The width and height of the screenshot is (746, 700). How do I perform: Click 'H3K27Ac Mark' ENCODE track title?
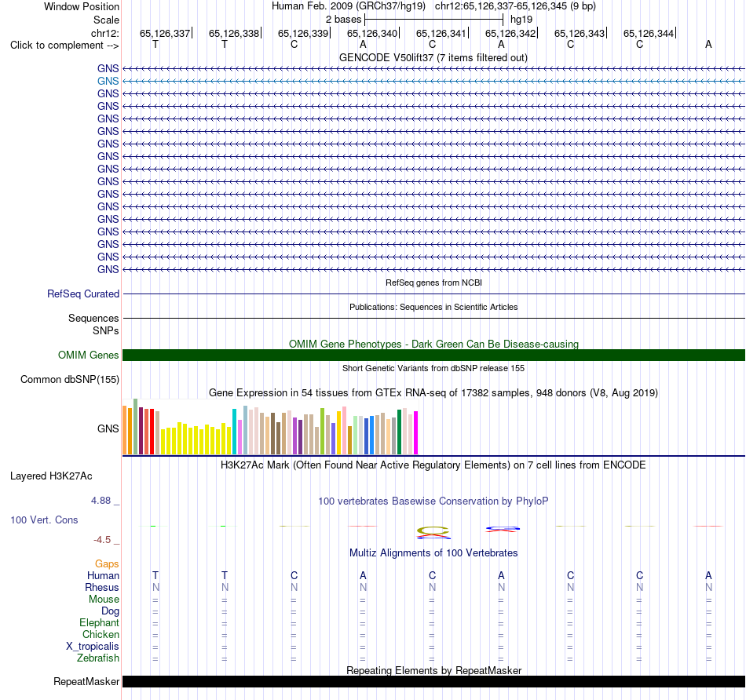coord(433,465)
